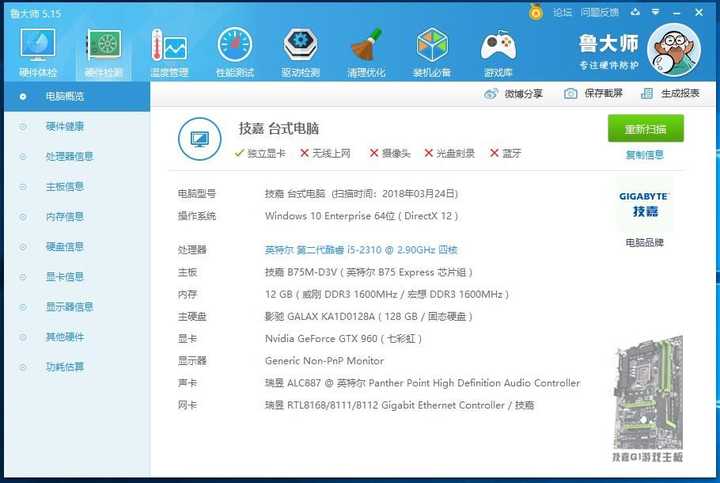The width and height of the screenshot is (720, 483).
Task: Open 清理优化 cleanup broom icon
Action: [366, 52]
